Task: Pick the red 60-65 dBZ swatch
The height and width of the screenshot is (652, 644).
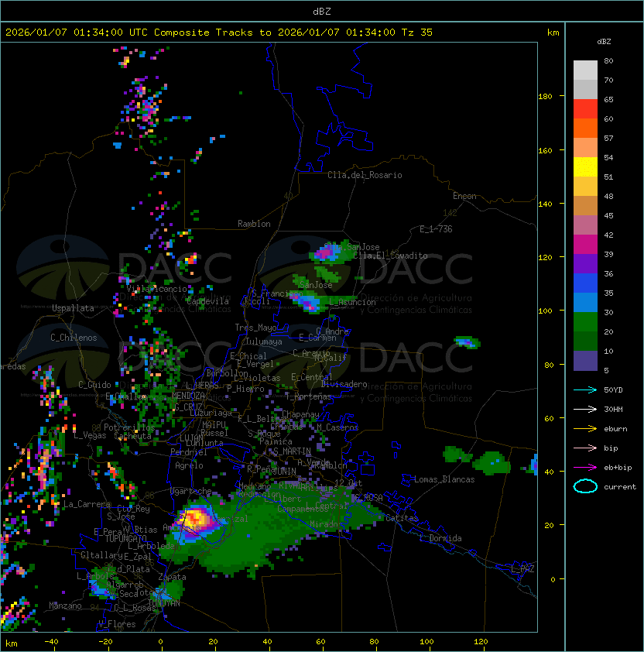Action: pyautogui.click(x=585, y=109)
